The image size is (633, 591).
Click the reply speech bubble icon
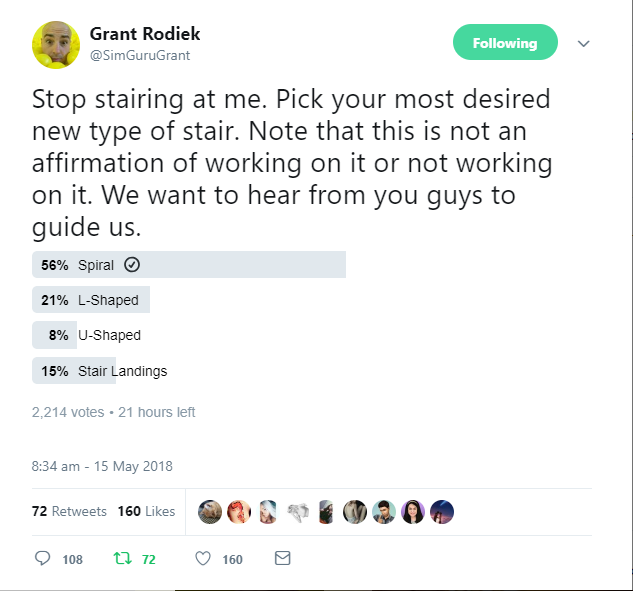(x=42, y=558)
